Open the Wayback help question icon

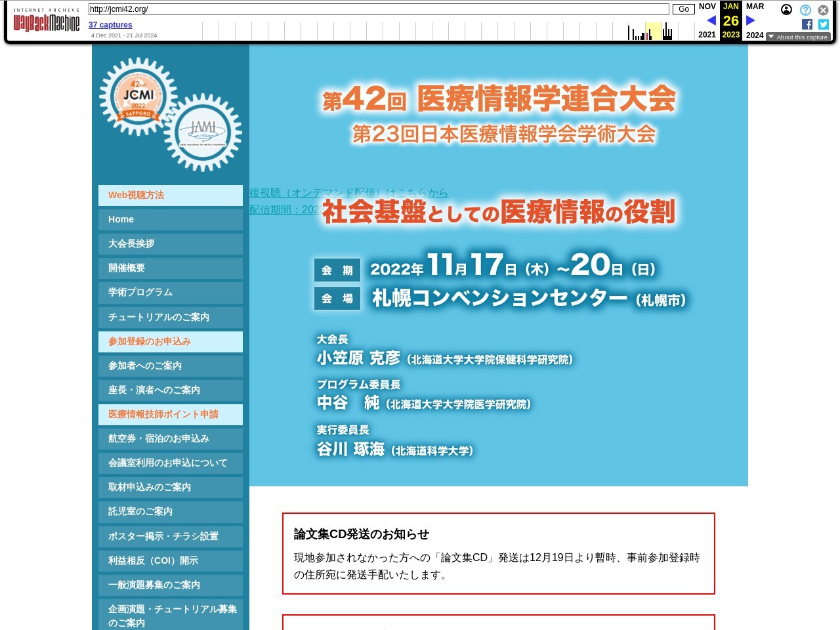[805, 10]
